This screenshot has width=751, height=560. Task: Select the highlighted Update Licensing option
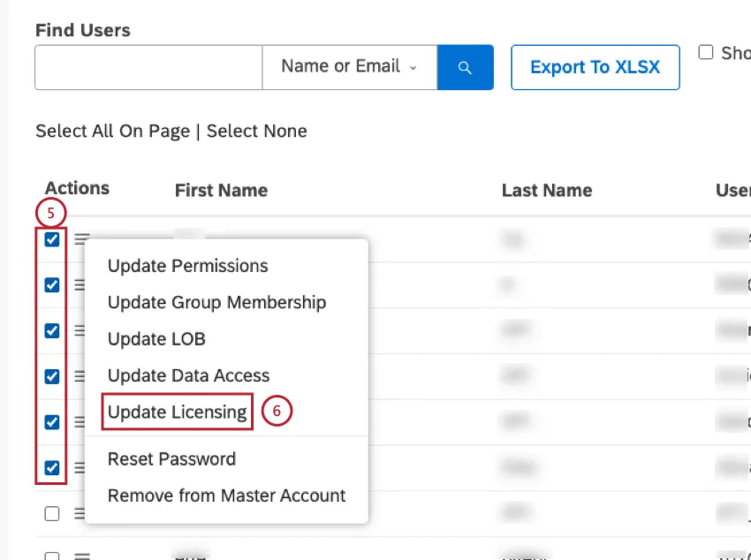177,412
